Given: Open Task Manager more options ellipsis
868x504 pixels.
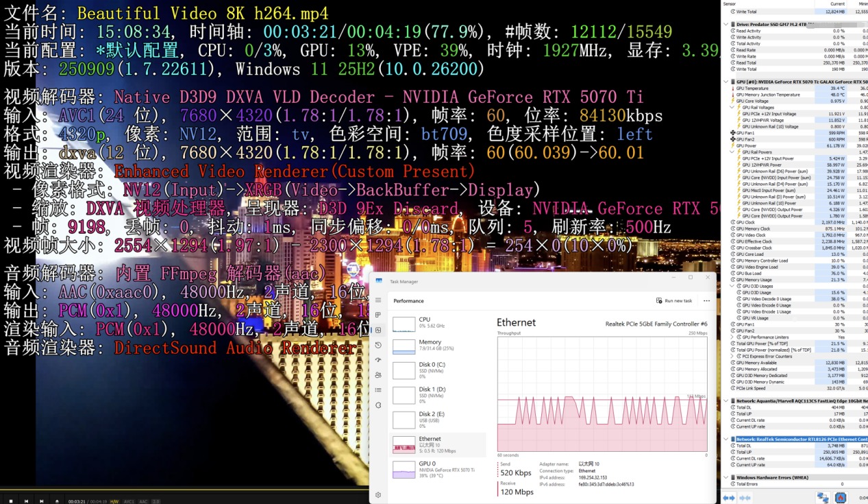Looking at the screenshot, I should click(x=706, y=301).
